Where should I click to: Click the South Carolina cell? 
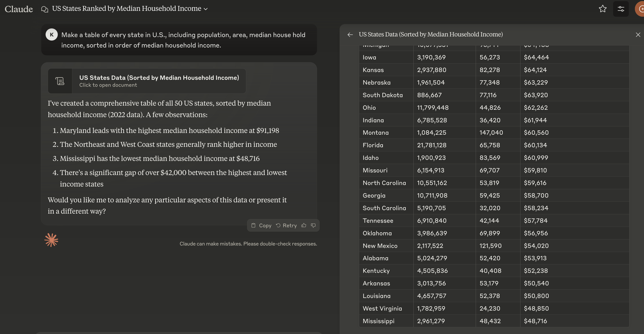[386, 208]
